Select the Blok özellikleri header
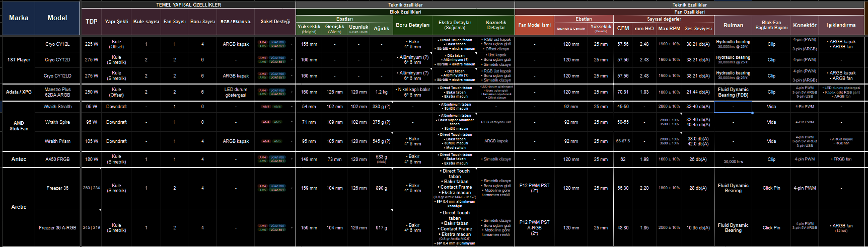This screenshot has height=247, width=868. (405, 12)
